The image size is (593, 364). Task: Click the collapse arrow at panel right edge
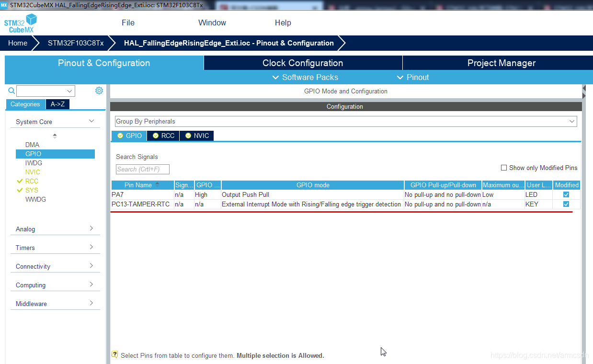[x=584, y=89]
